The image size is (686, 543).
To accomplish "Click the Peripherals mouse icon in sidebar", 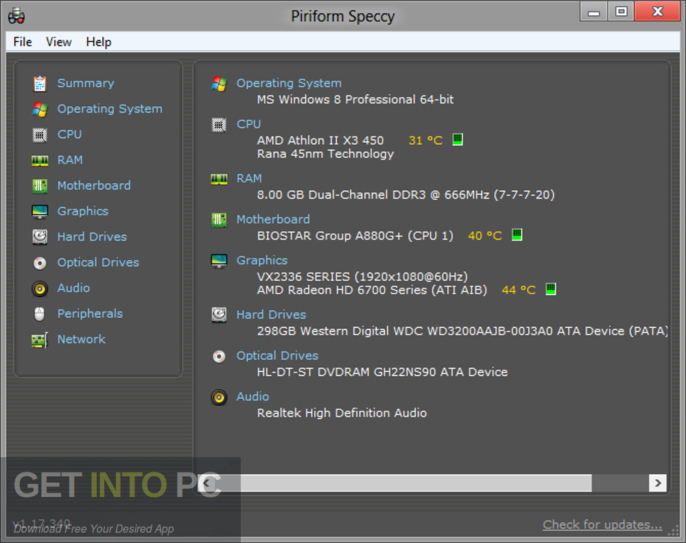I will tap(39, 314).
